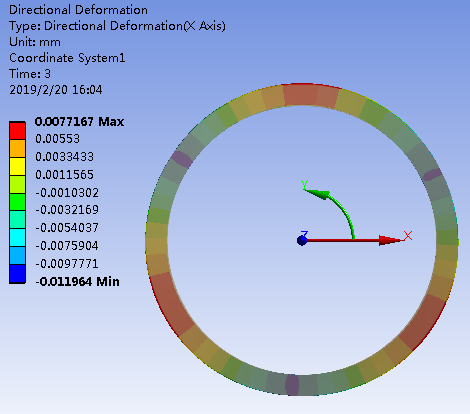Select the -0.0054037 legend value
The width and height of the screenshot is (470, 414).
coord(67,228)
